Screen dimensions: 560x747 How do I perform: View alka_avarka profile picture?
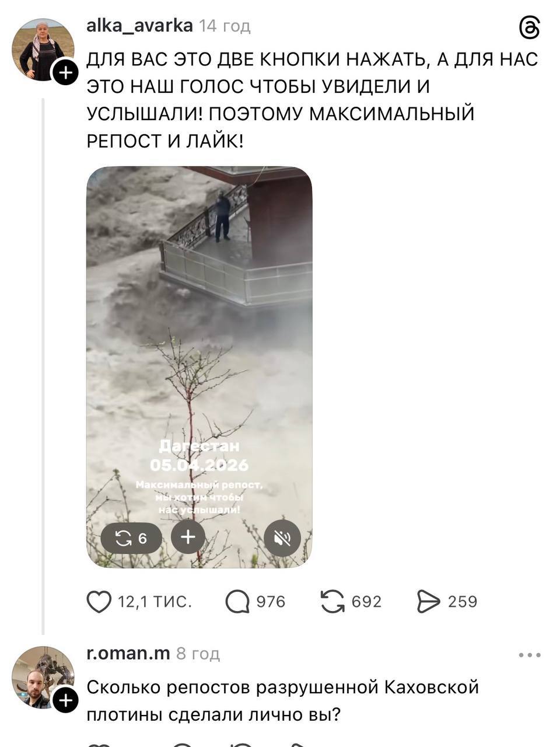[x=43, y=50]
